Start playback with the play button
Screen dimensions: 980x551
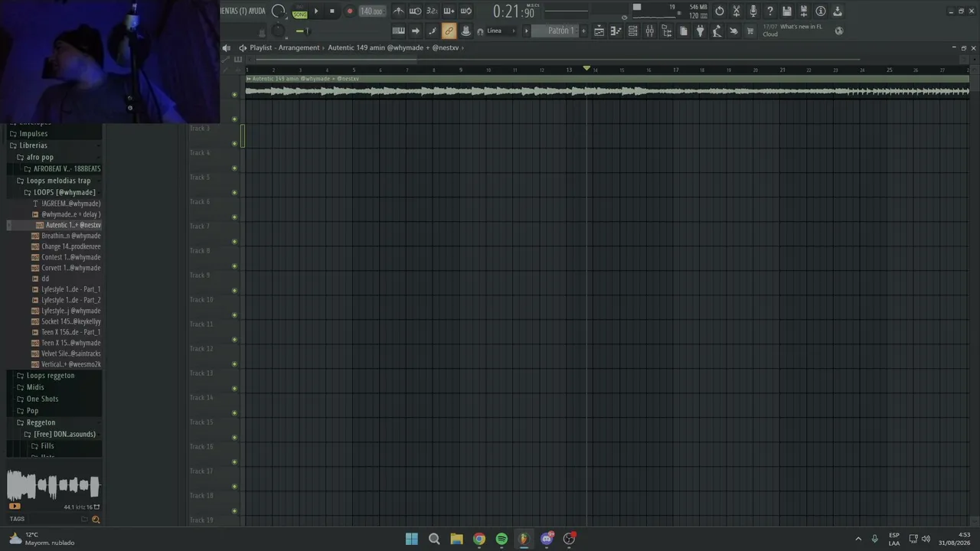click(x=315, y=11)
